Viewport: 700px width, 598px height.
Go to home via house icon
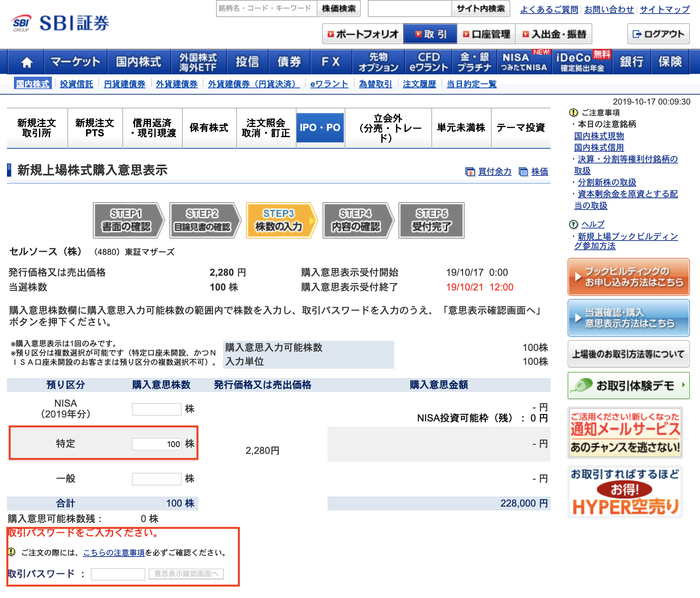click(26, 62)
